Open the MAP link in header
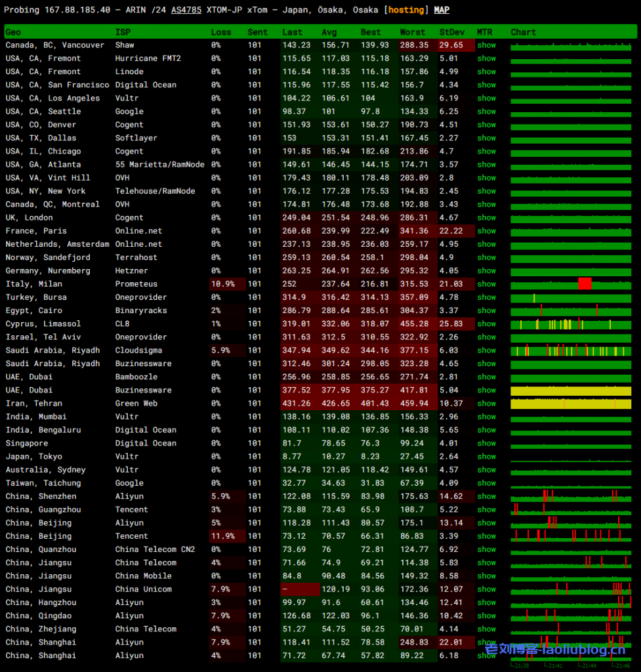Screen dimensions: 641x672 click(442, 10)
